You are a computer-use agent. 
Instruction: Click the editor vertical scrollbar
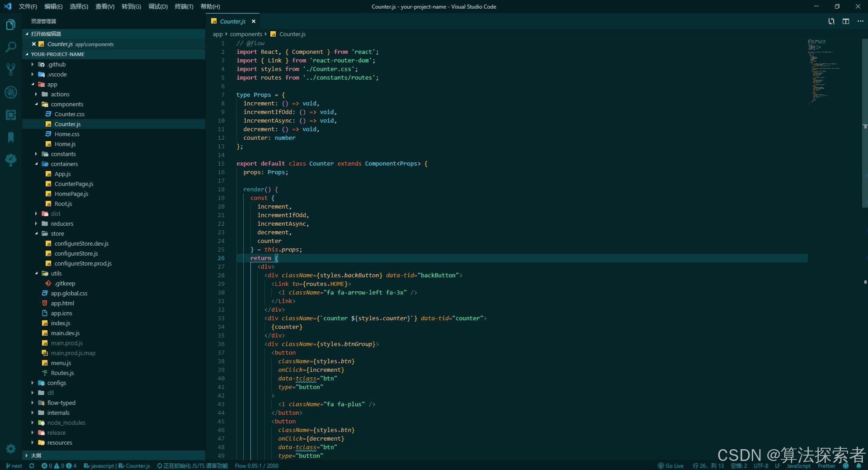click(864, 123)
